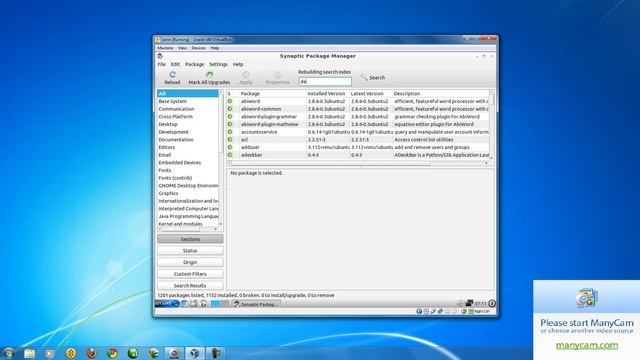Screen dimensions: 640x360
Task: Click the guest panel network tray icon
Action: (x=469, y=303)
